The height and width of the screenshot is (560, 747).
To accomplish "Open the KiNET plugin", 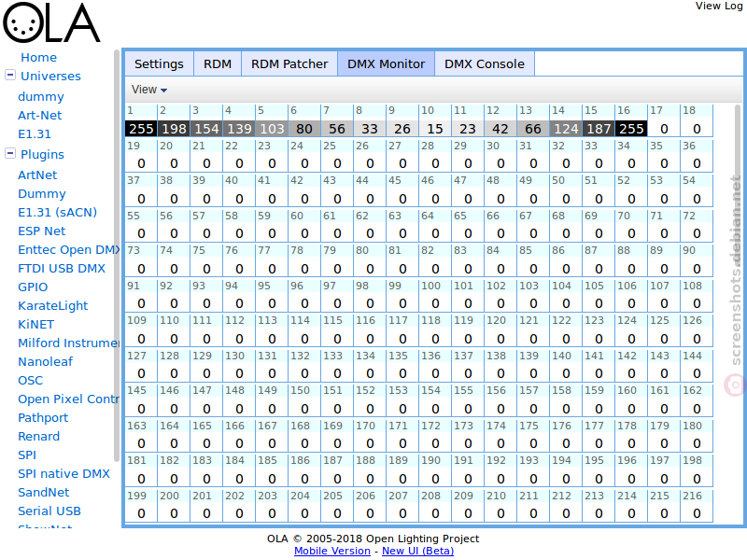I will [x=36, y=324].
